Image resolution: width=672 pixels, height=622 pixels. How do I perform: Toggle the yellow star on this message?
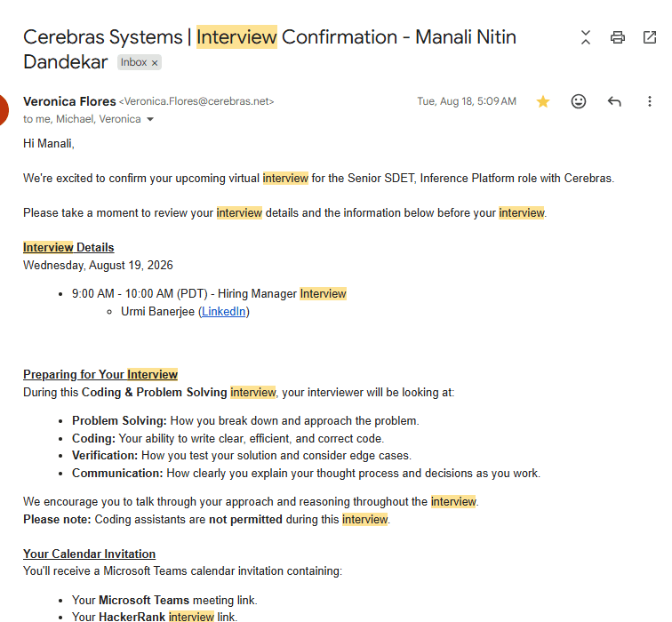(543, 101)
